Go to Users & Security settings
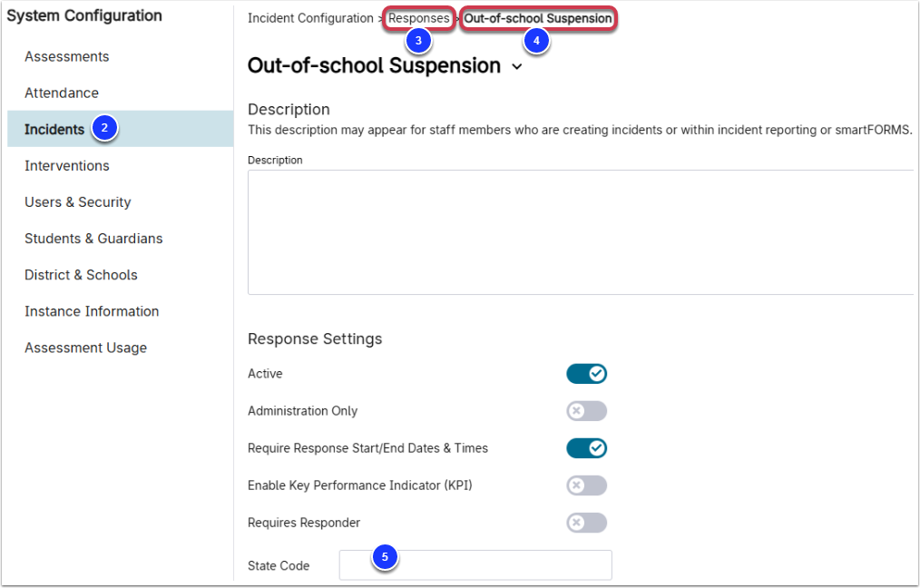The height and width of the screenshot is (588, 920). 77,201
